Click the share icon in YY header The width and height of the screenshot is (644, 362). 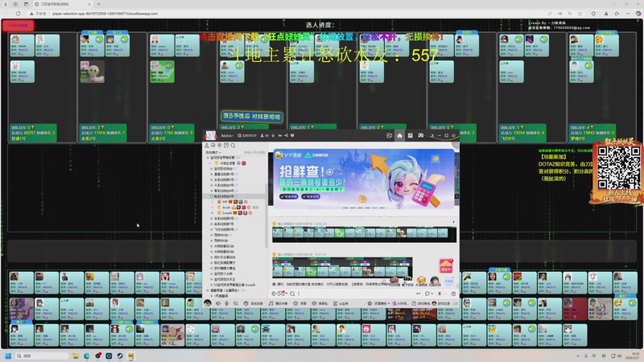click(x=287, y=135)
